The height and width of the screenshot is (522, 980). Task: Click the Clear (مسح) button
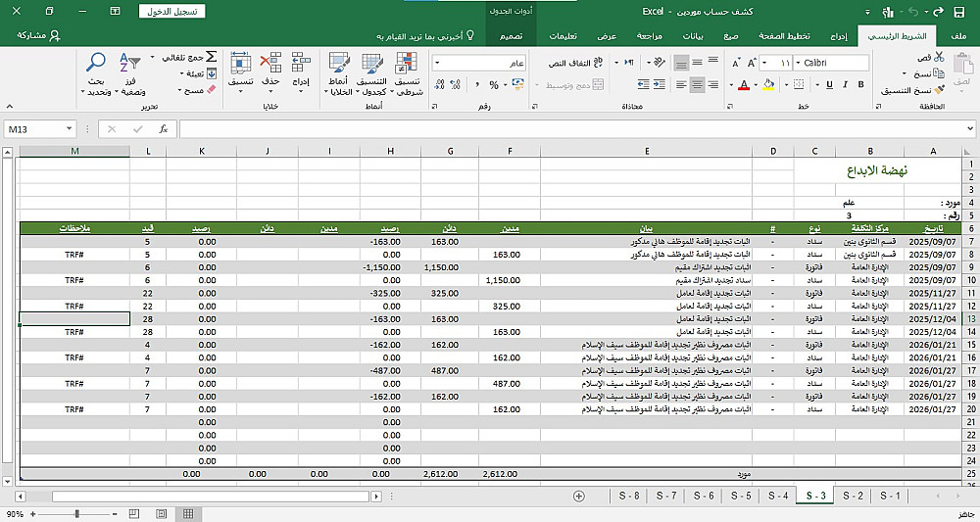tap(199, 90)
